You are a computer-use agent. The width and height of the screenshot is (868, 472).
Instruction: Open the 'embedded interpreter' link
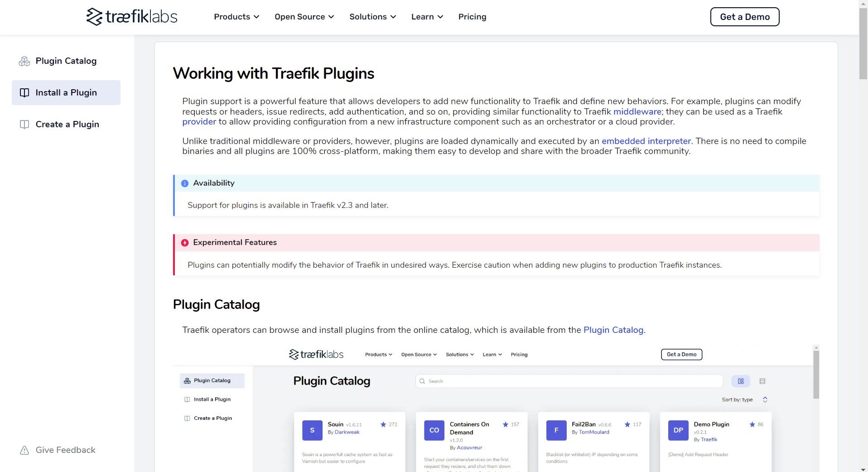(646, 141)
